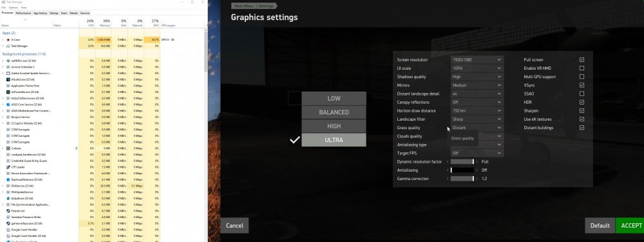
Task: Click the DipAwayMode.exe process icon
Action: click(x=8, y=179)
